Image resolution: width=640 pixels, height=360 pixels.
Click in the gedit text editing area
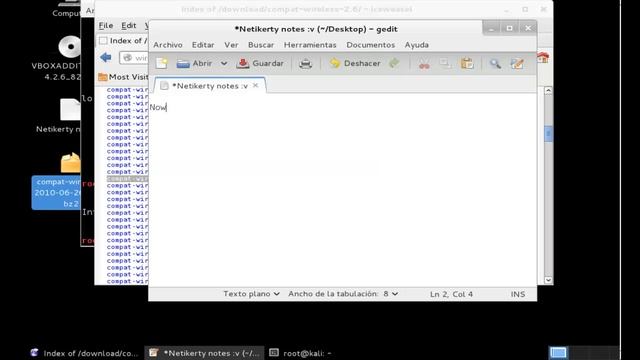[343, 190]
